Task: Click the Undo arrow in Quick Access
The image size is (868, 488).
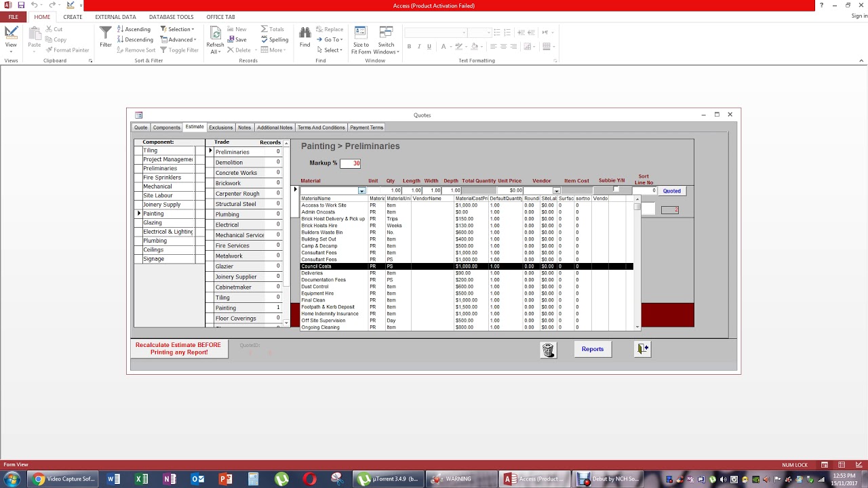Action: (34, 5)
